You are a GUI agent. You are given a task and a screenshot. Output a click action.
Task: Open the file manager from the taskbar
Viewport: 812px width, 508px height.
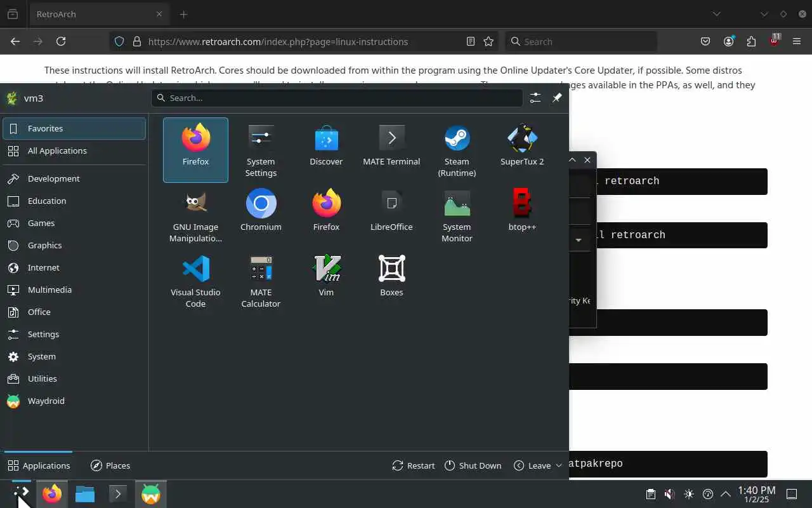[x=85, y=494]
